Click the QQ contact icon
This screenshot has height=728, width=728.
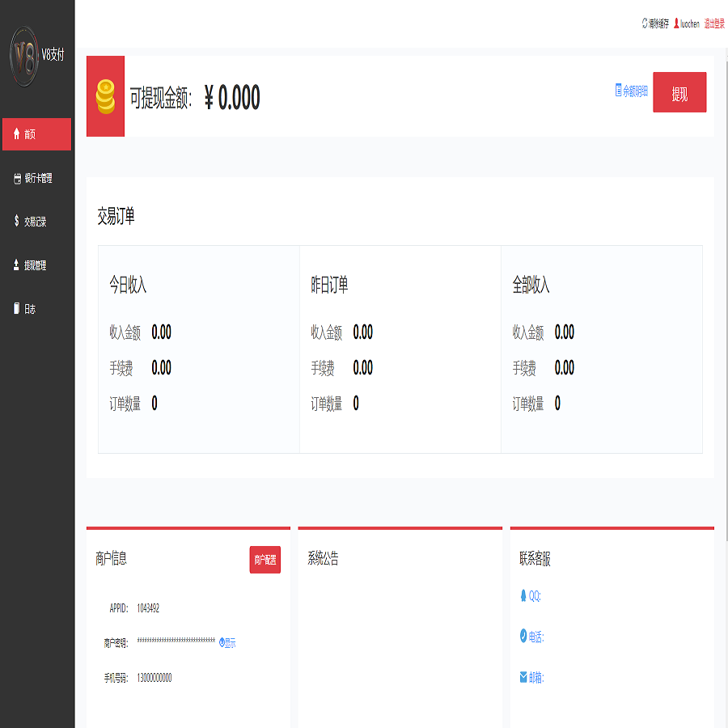[x=523, y=595]
